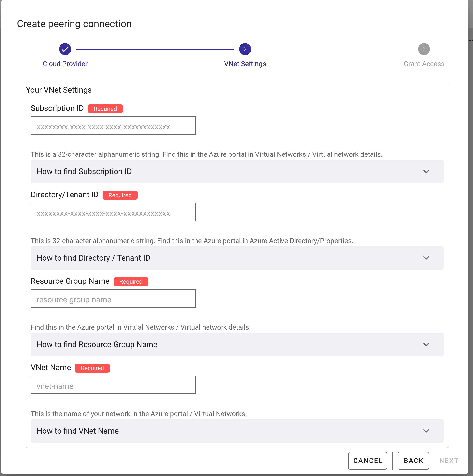Click chevron icon in Resource Group help row
This screenshot has height=476, width=473.
pyautogui.click(x=426, y=344)
